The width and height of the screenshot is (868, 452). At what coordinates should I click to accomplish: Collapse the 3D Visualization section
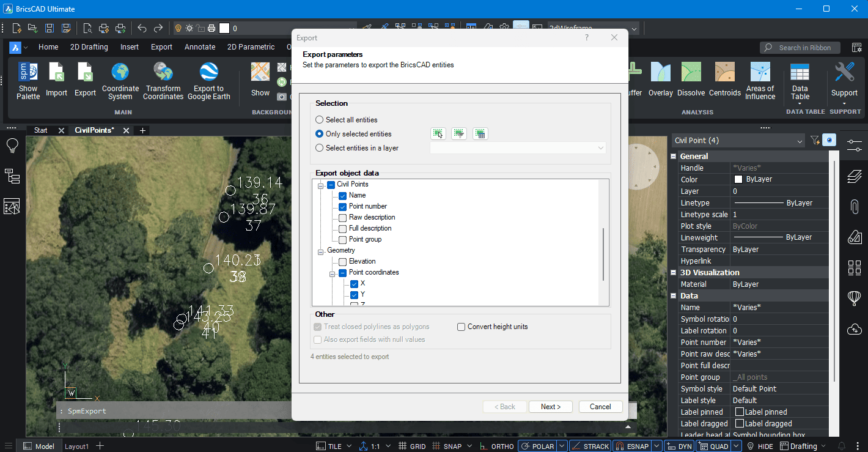[x=674, y=273]
